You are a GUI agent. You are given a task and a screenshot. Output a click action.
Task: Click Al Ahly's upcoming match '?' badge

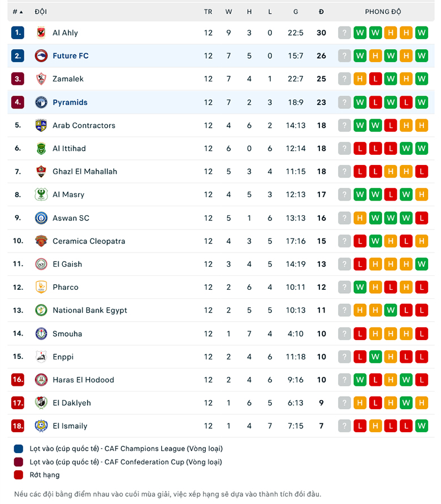[x=344, y=33]
